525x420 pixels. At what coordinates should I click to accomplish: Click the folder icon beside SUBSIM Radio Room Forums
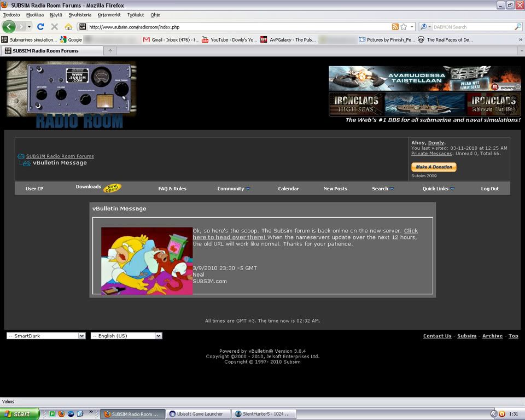click(21, 156)
